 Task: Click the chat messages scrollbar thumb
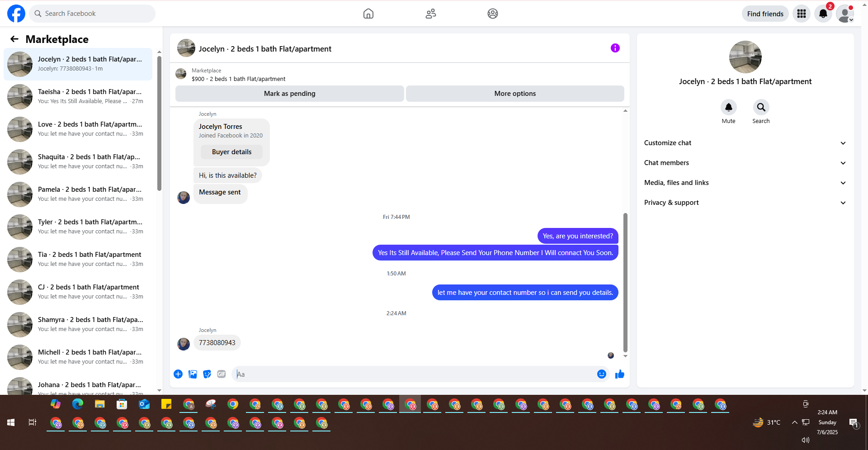point(625,282)
